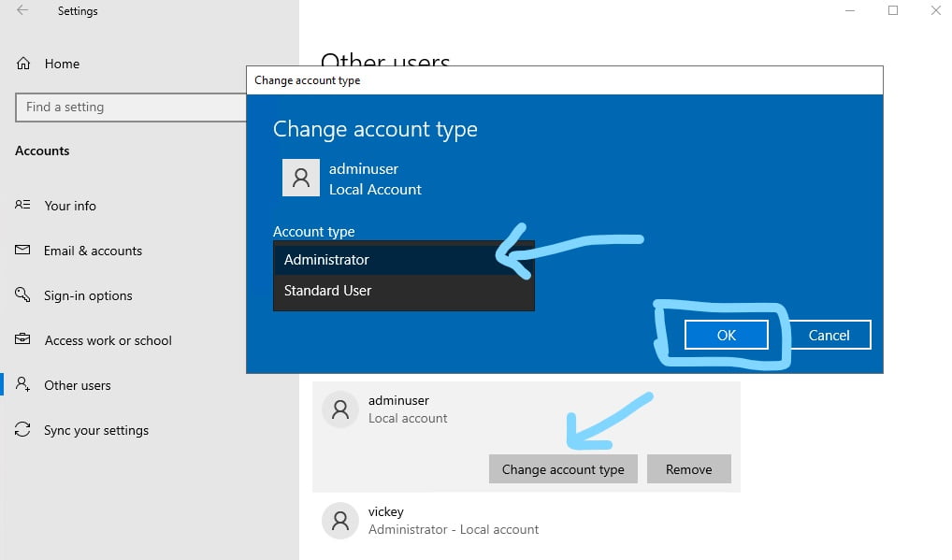952x560 pixels.
Task: Cancel the Change account type dialog
Action: [829, 335]
